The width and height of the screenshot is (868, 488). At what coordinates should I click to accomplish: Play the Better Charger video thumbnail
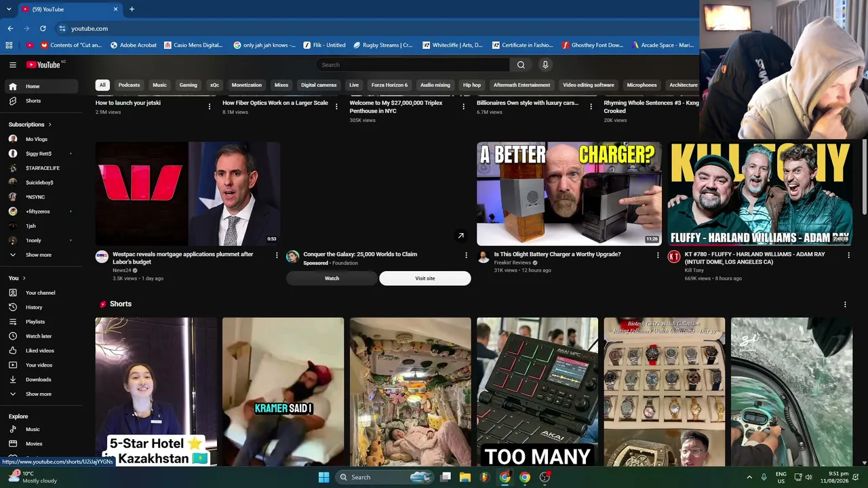click(569, 194)
